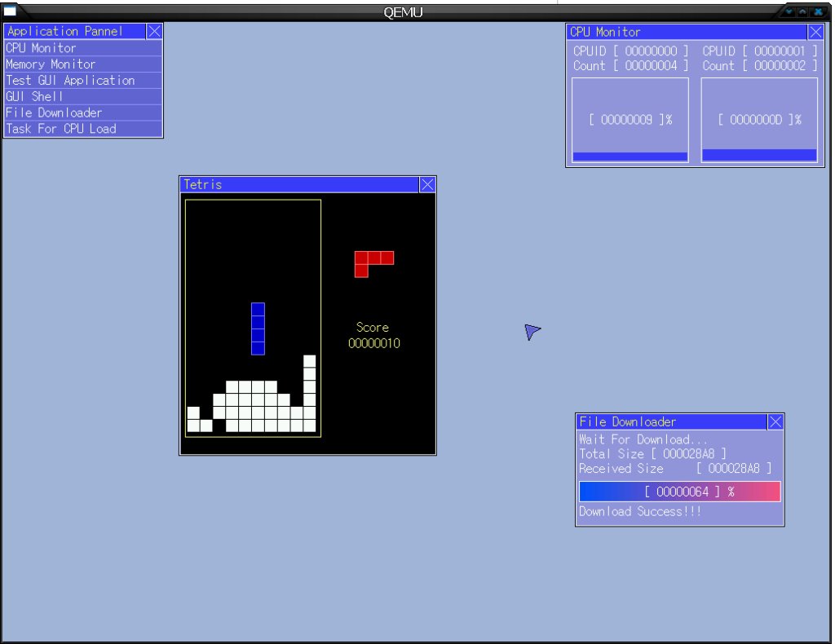Viewport: 835px width, 644px height.
Task: Click the Received Size value 000028A8
Action: (x=734, y=469)
